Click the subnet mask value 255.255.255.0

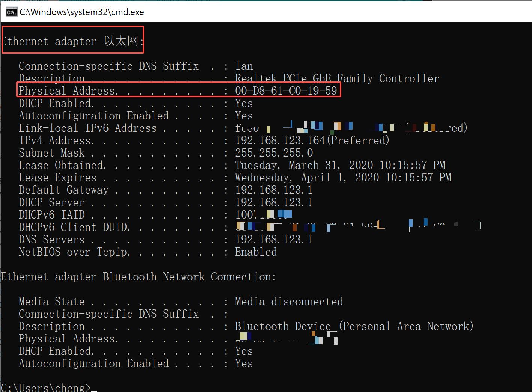coord(274,153)
